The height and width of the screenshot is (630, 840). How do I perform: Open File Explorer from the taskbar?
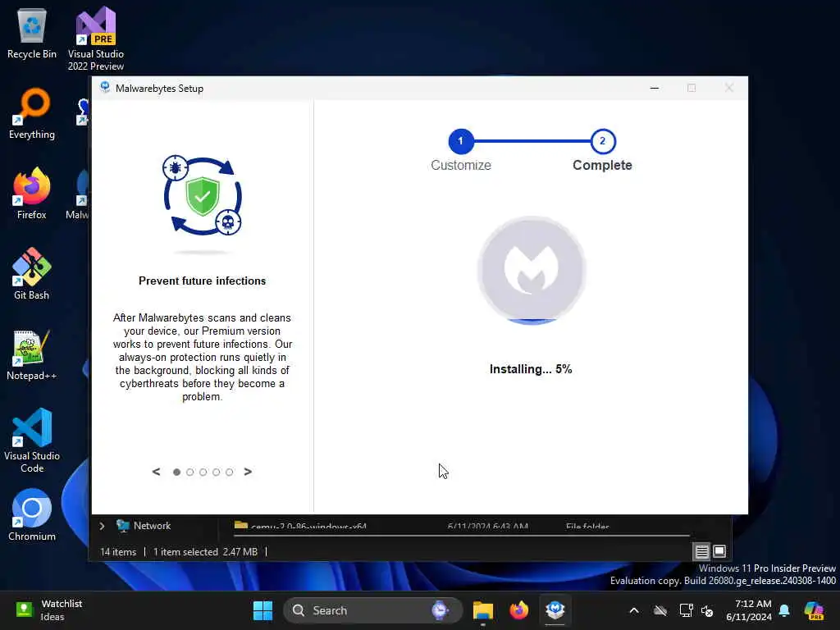[482, 610]
